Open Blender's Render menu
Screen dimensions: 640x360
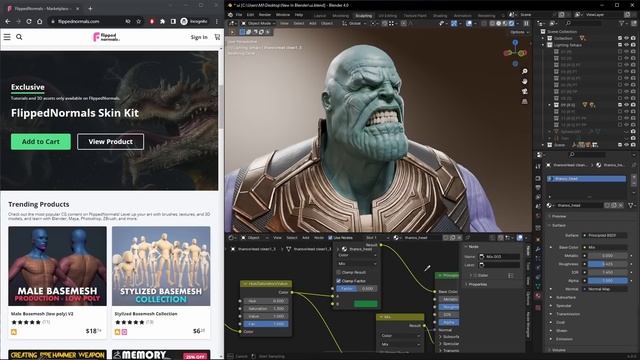click(x=265, y=15)
